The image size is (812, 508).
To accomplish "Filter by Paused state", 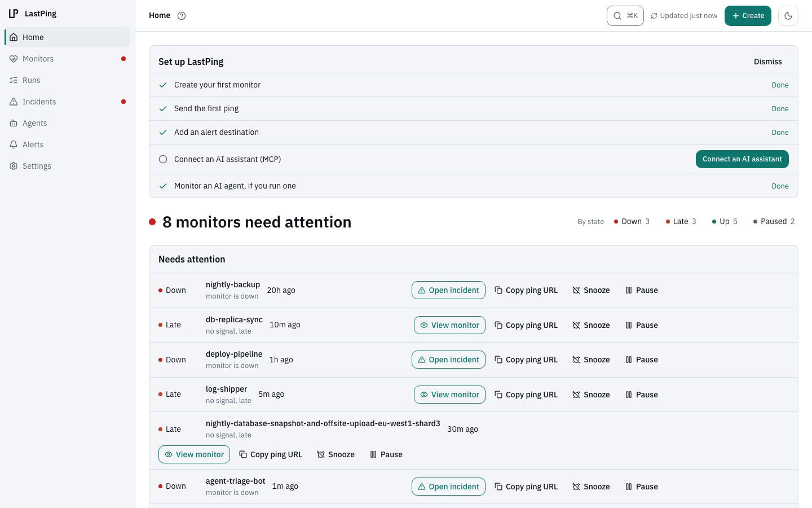I will click(x=774, y=221).
